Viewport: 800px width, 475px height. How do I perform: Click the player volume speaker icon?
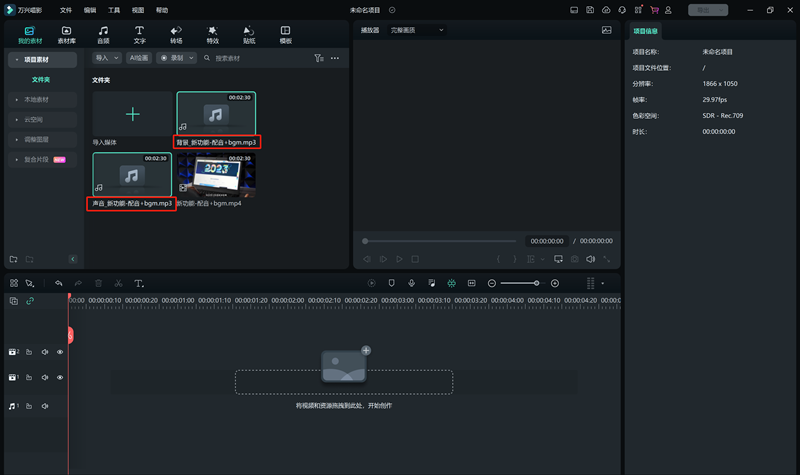(590, 259)
